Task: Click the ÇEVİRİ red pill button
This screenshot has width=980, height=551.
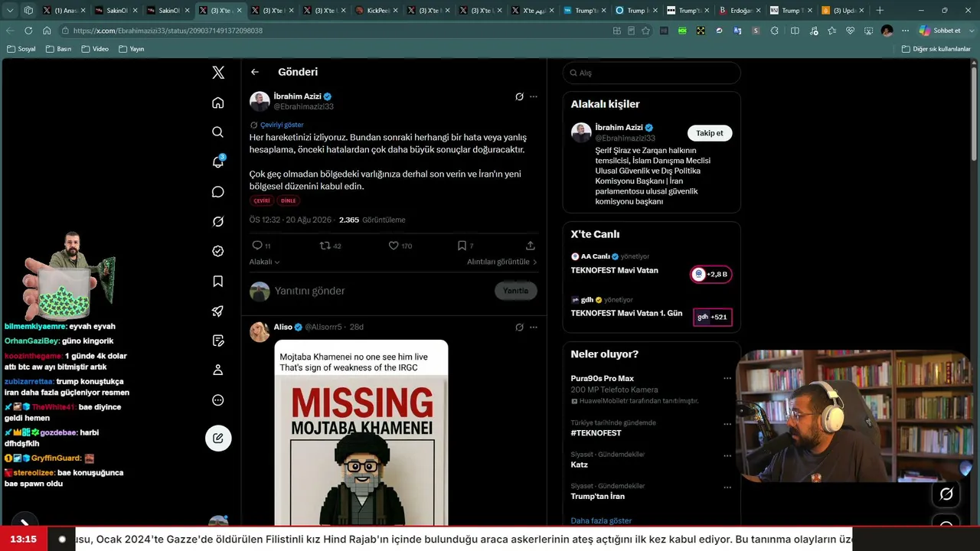Action: [x=262, y=201]
